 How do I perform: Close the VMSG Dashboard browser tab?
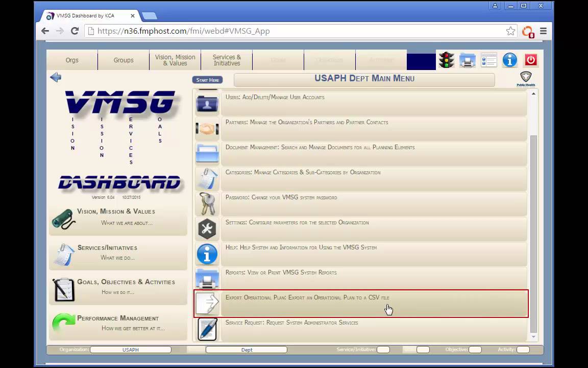click(132, 16)
